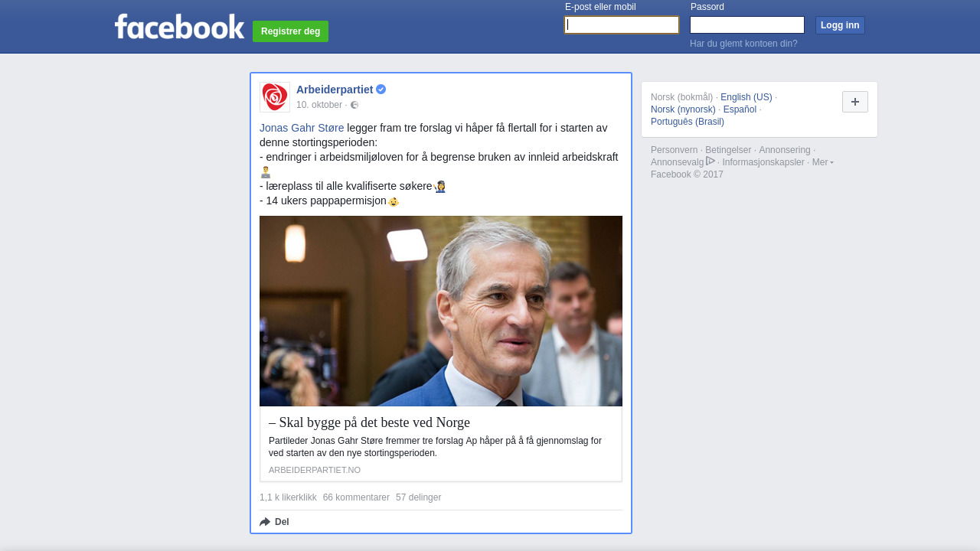Open the forgotten account link
Viewport: 980px width, 551px height.
point(743,44)
